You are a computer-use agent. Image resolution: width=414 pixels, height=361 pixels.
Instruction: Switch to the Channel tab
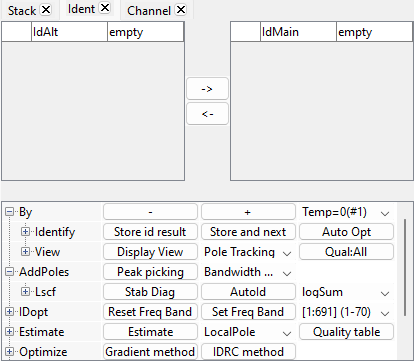tap(149, 10)
